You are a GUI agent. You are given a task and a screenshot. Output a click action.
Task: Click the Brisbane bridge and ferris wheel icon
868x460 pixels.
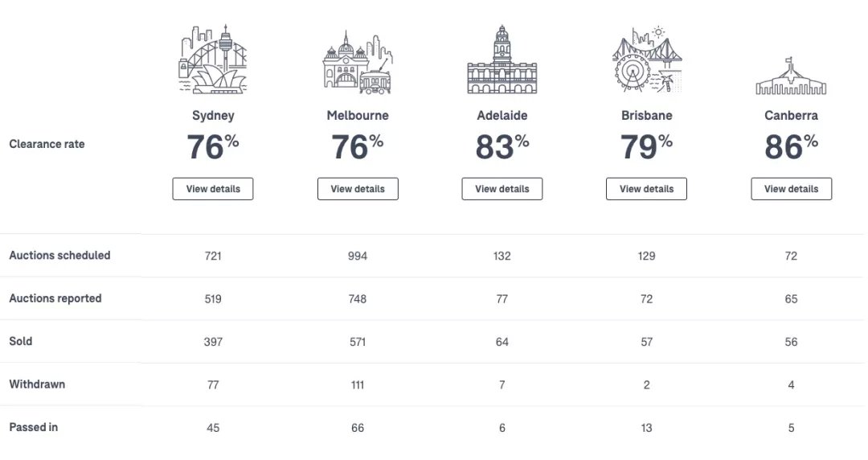(646, 60)
